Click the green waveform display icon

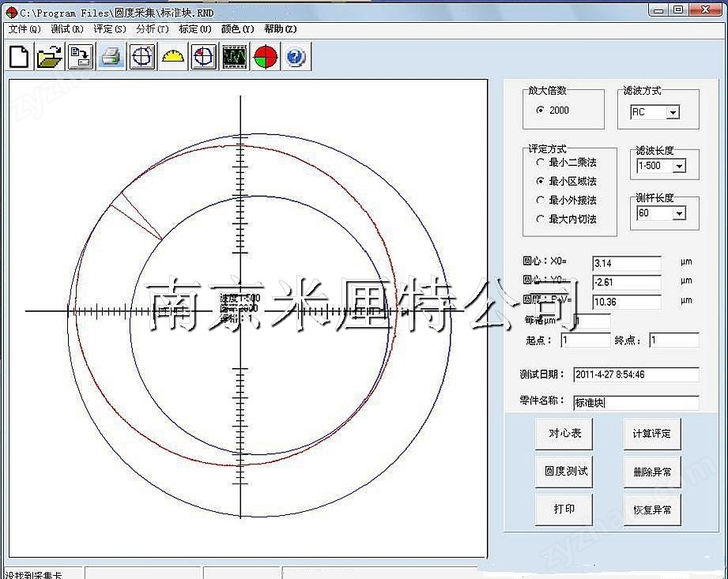point(235,57)
